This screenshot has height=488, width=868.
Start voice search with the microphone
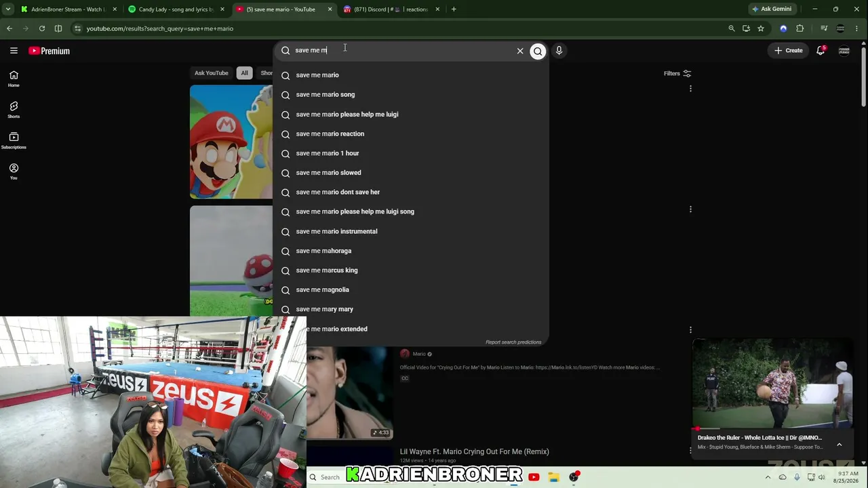click(559, 50)
